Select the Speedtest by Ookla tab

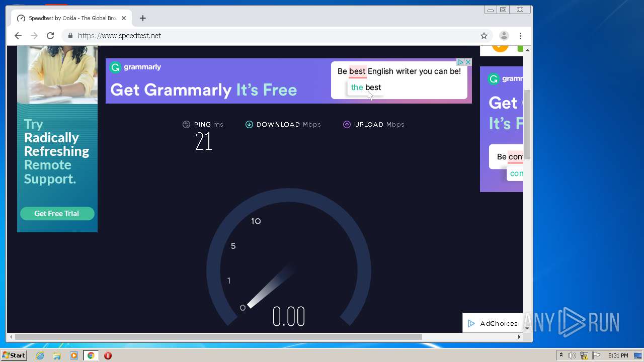71,18
